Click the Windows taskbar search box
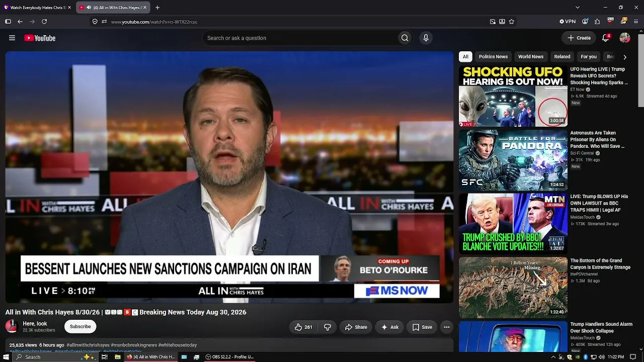 click(55, 357)
